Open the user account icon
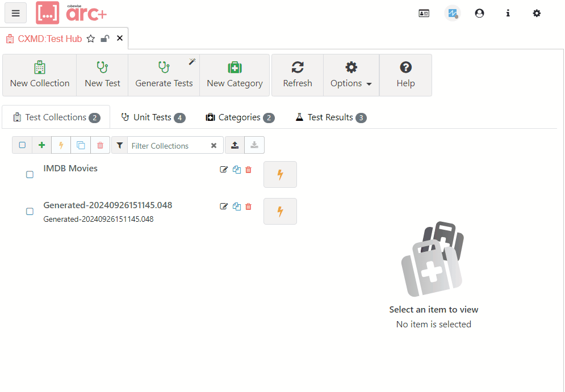The width and height of the screenshot is (565, 392). point(479,13)
